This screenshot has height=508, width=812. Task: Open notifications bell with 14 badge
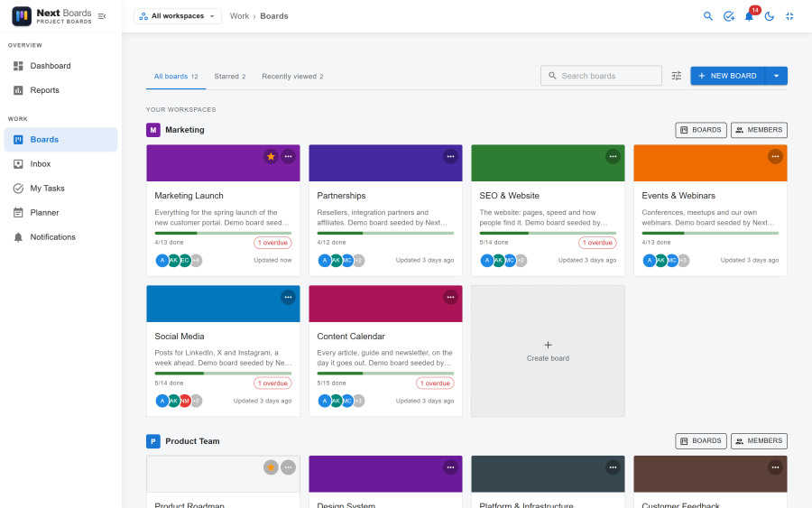point(750,16)
